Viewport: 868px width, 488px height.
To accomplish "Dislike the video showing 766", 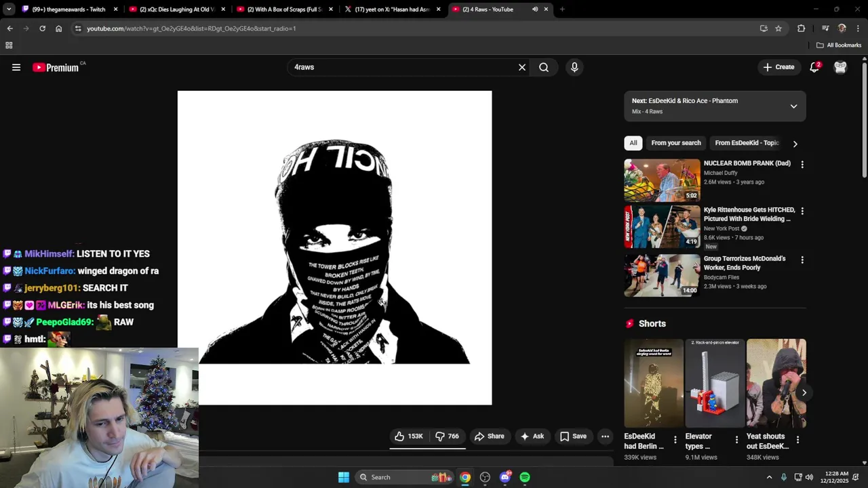I will point(447,436).
